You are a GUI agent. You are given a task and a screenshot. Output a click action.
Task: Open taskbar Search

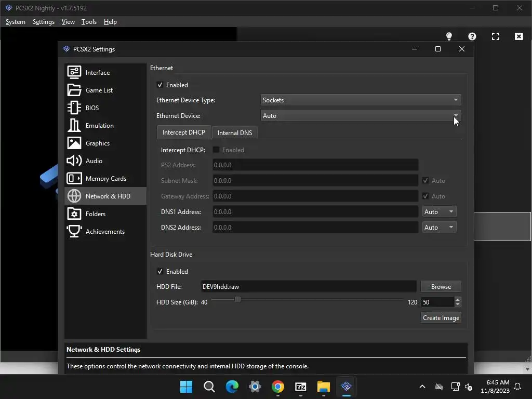coord(209,387)
